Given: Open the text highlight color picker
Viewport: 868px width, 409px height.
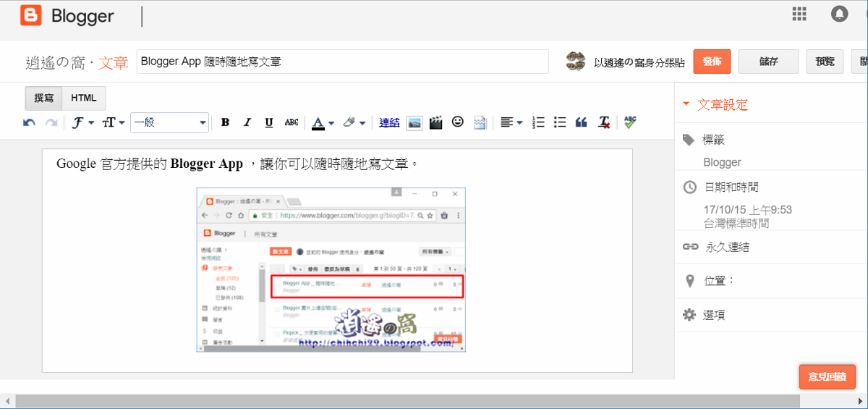Looking at the screenshot, I should click(354, 123).
